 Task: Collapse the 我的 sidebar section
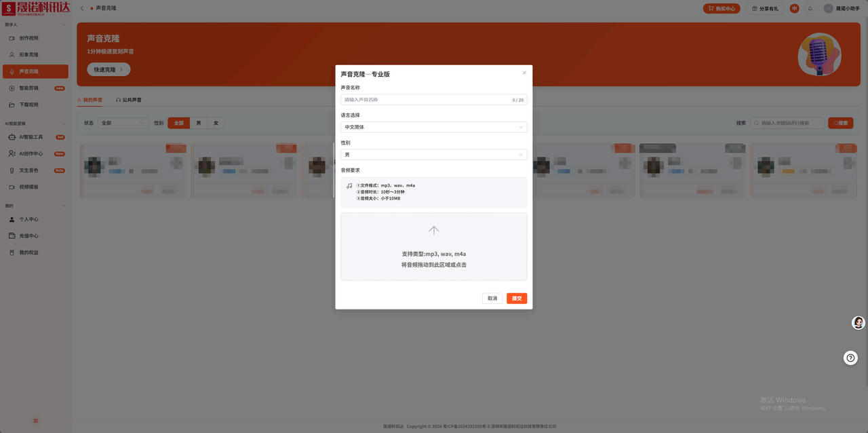[x=64, y=206]
